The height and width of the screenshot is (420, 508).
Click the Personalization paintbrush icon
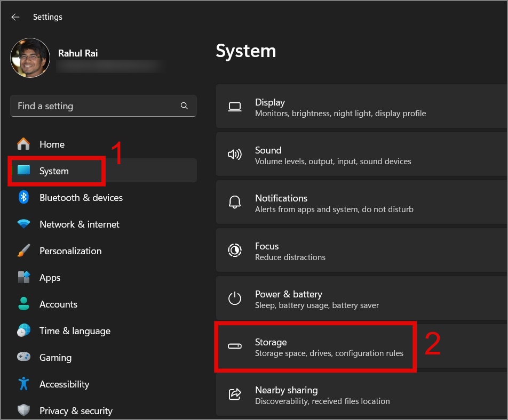[23, 251]
